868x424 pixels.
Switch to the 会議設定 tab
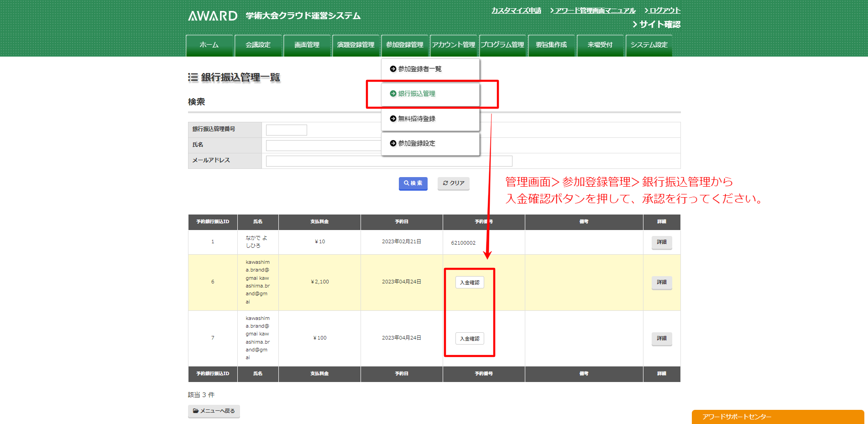click(258, 45)
